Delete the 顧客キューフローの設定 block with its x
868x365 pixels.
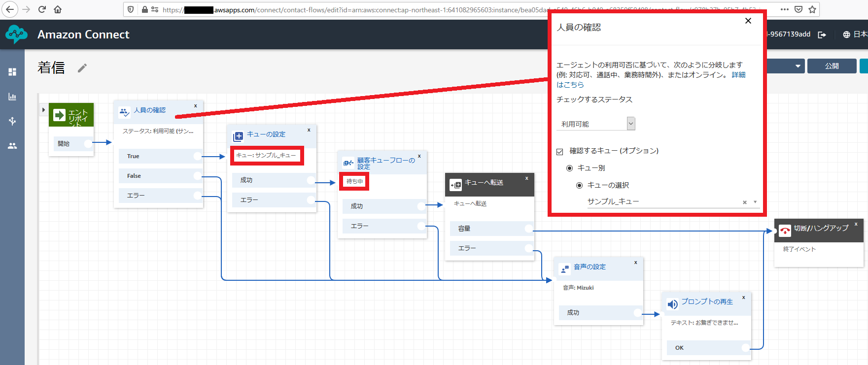pyautogui.click(x=419, y=156)
